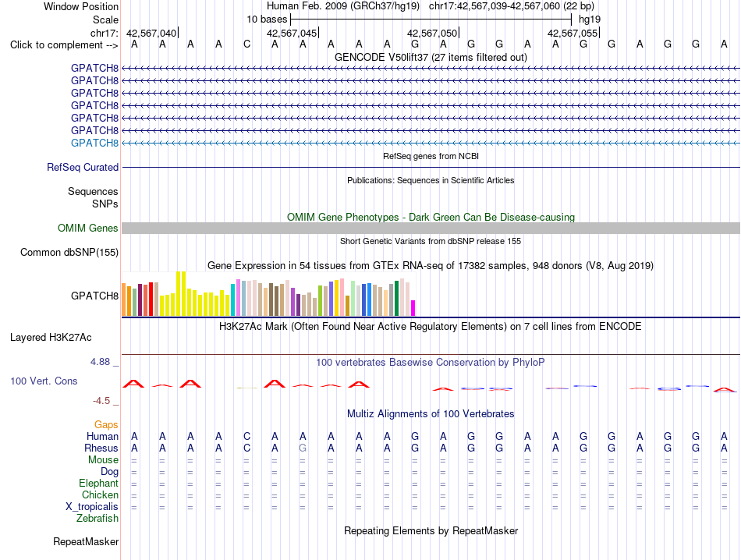The image size is (741, 560).
Task: Select the Common dbSNP(155) track label
Action: [x=69, y=253]
